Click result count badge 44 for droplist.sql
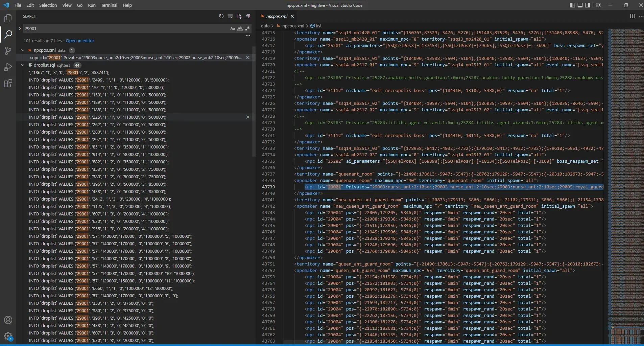Viewport: 644px width, 346px height. (77, 65)
